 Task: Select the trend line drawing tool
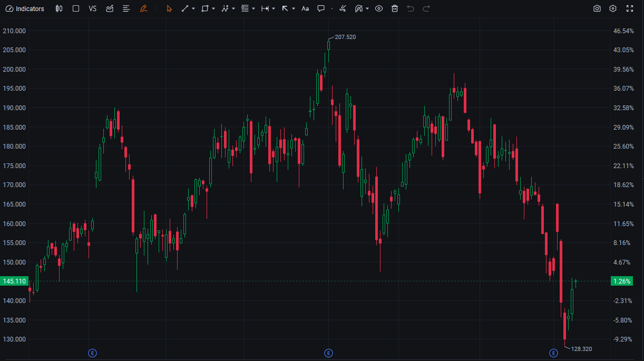click(x=185, y=9)
